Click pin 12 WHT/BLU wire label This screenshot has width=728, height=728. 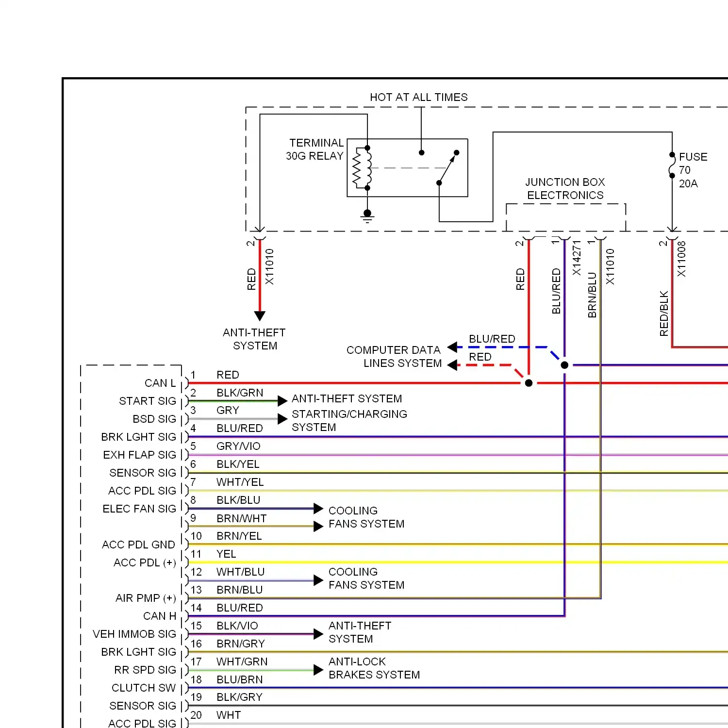tap(240, 572)
